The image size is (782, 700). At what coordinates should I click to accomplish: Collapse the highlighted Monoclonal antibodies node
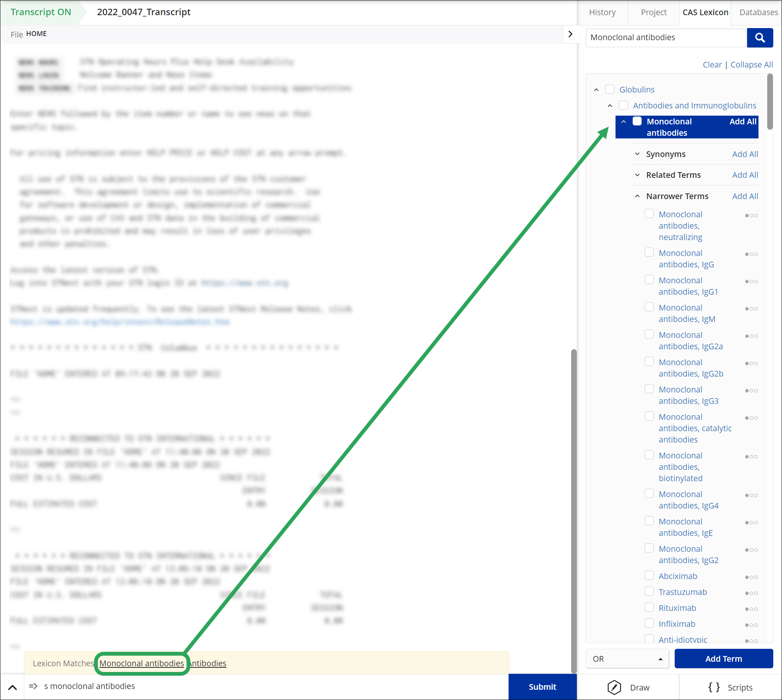tap(624, 122)
